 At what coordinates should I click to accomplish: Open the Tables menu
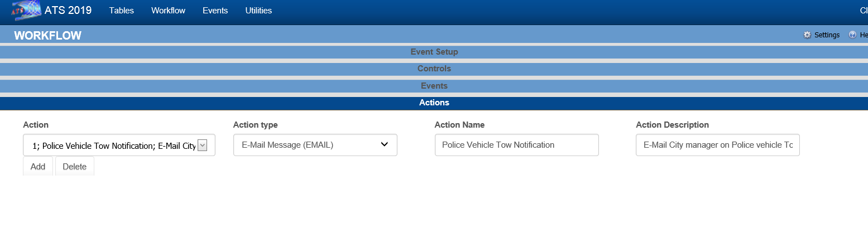[x=121, y=11]
